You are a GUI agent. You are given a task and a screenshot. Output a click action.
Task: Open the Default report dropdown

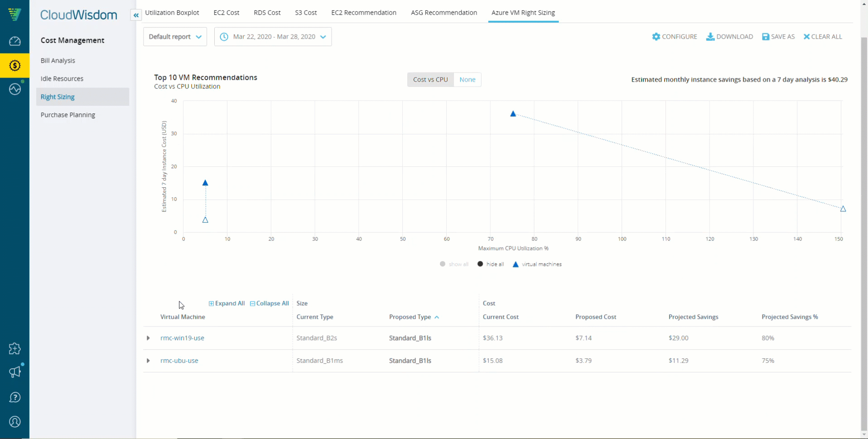pos(175,37)
